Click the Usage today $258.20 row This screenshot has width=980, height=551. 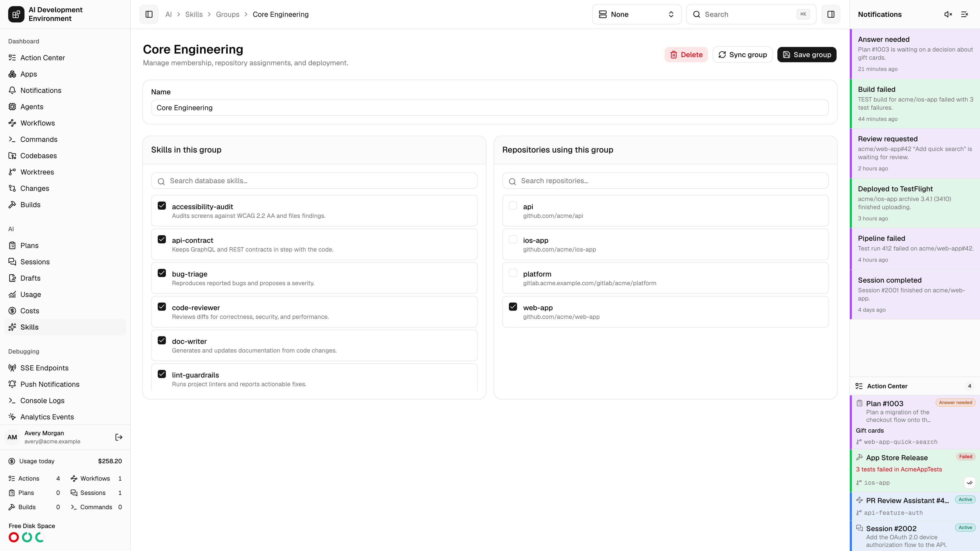[x=65, y=461]
